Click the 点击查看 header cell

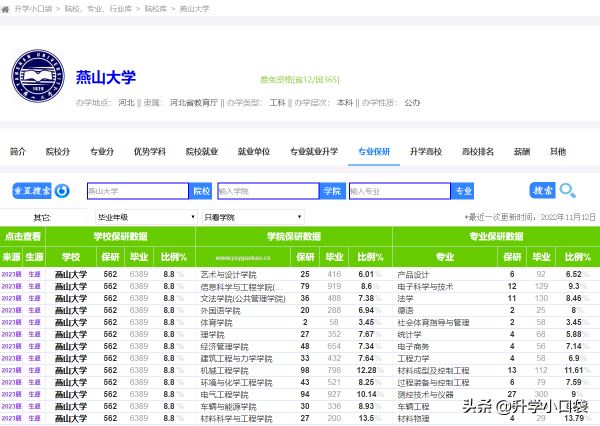coord(23,237)
